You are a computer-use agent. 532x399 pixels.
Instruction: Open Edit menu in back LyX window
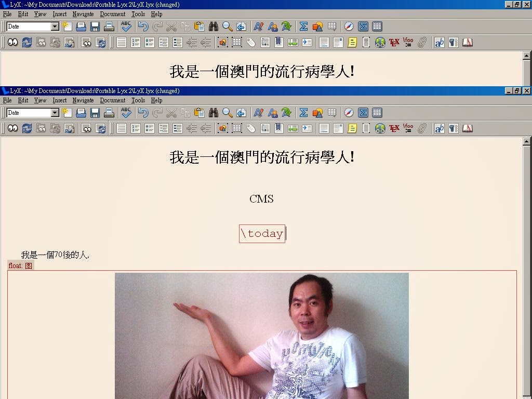[x=23, y=14]
